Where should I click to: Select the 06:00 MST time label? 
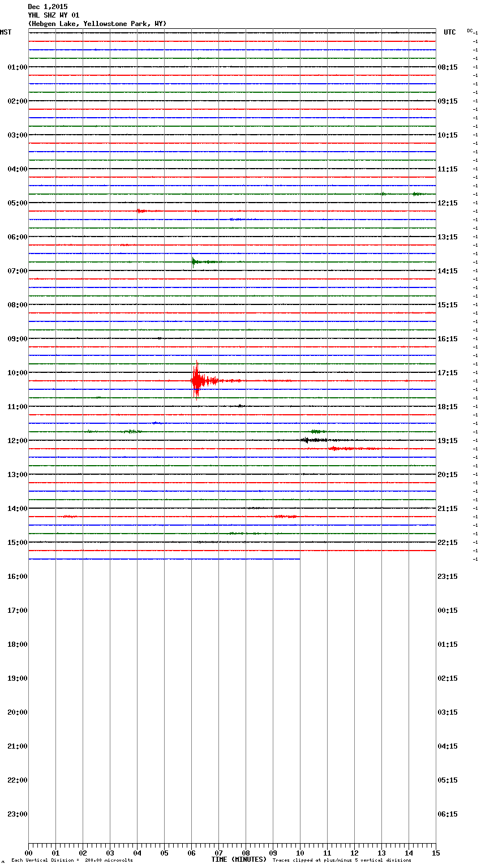(x=18, y=237)
